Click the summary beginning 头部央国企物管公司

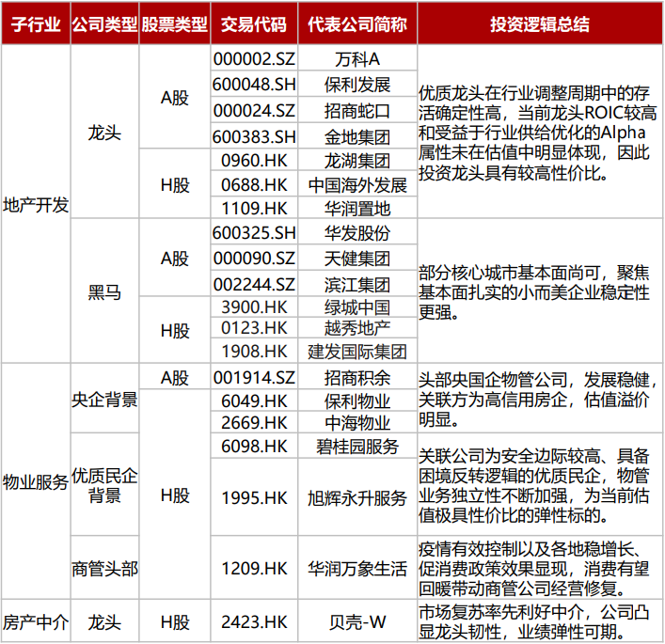pyautogui.click(x=540, y=400)
